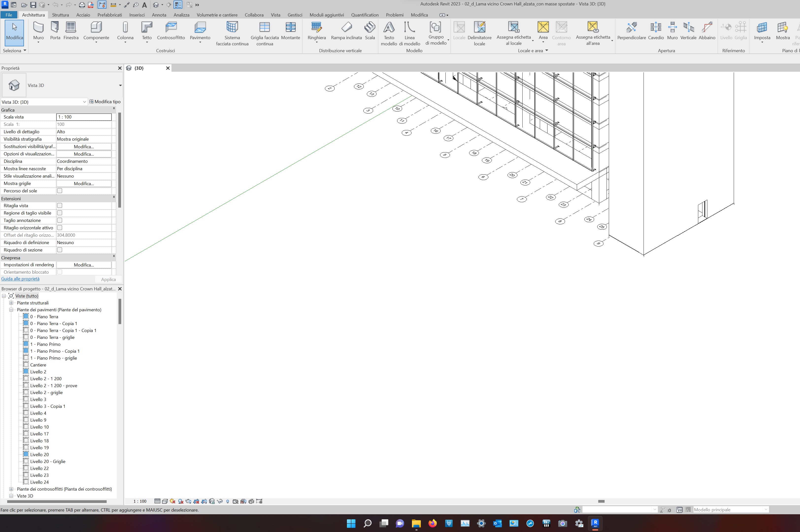
Task: Open the Modello principale dropdown
Action: [x=731, y=510]
